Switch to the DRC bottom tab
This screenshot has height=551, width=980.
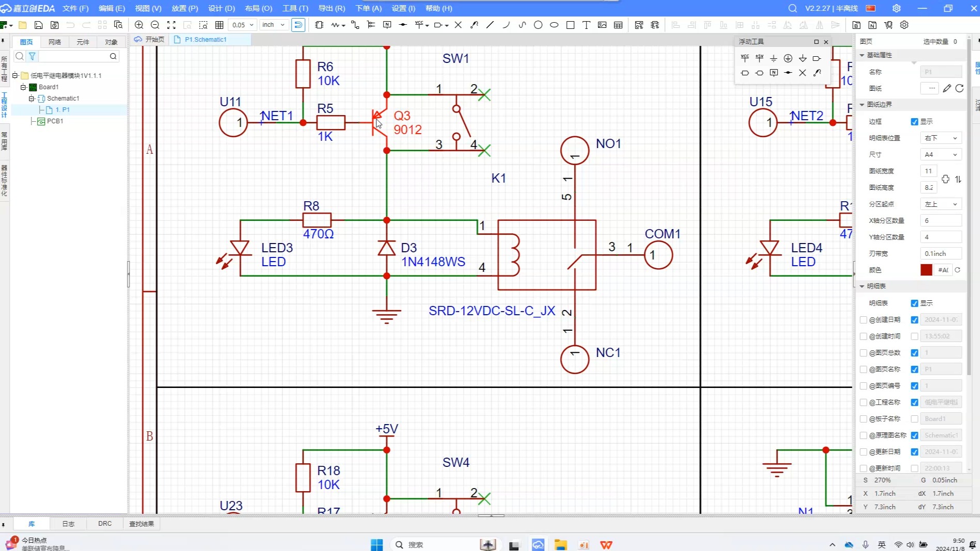pos(105,524)
